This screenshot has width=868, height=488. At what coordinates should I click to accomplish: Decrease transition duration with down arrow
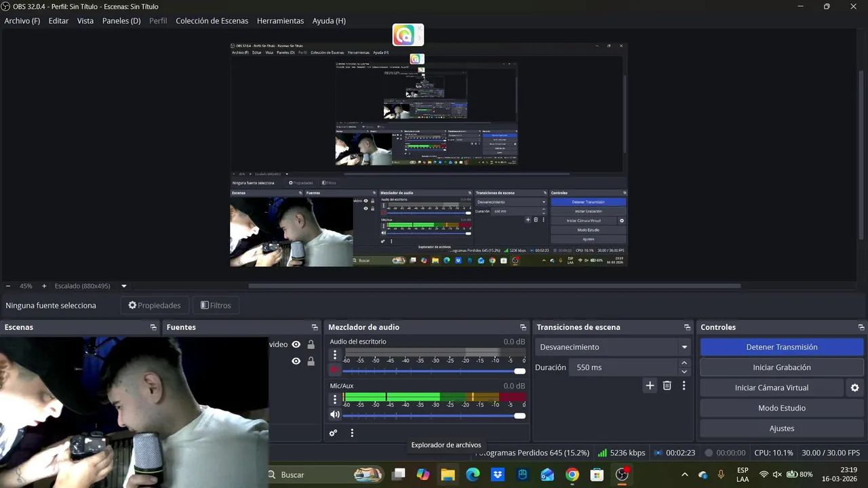[684, 372]
